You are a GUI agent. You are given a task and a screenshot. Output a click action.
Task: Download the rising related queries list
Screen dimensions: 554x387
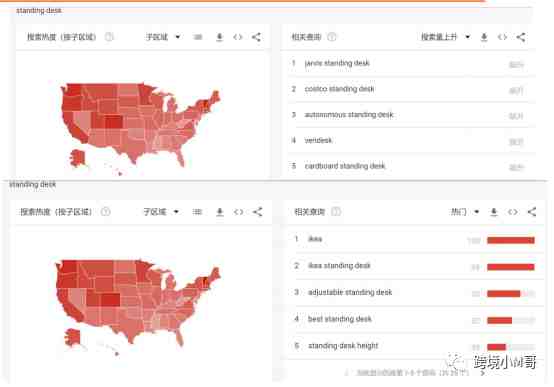point(484,37)
